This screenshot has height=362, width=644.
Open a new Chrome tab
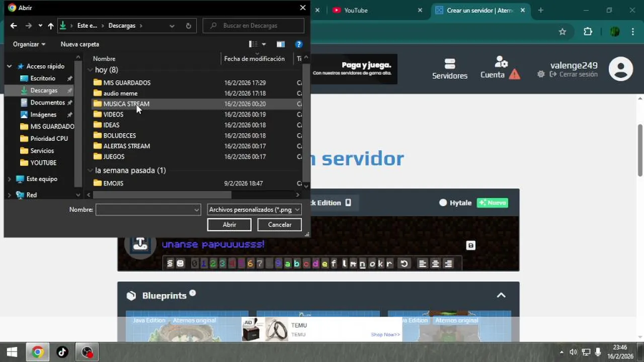pyautogui.click(x=540, y=10)
